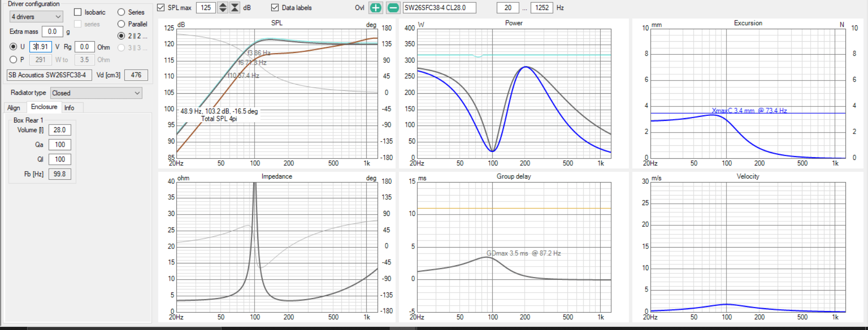This screenshot has width=868, height=330.
Task: Increase SPL max with up arrow
Action: point(223,5)
